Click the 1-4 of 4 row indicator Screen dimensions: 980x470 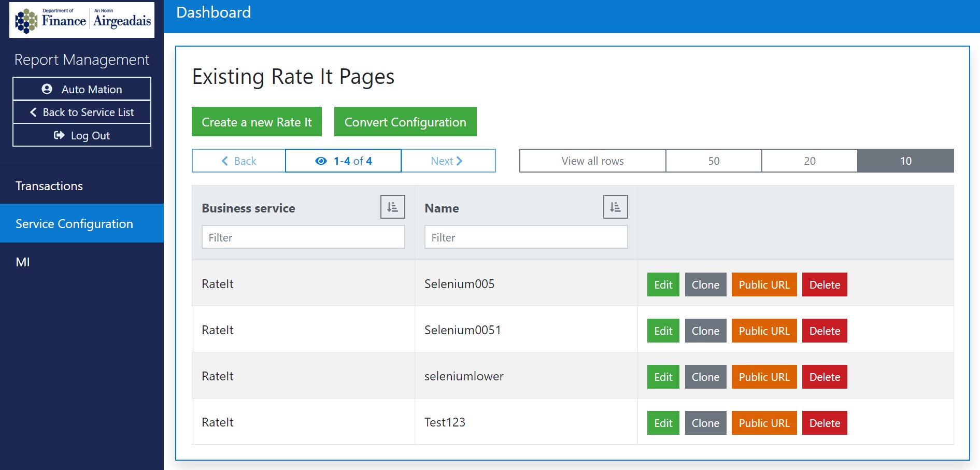344,161
